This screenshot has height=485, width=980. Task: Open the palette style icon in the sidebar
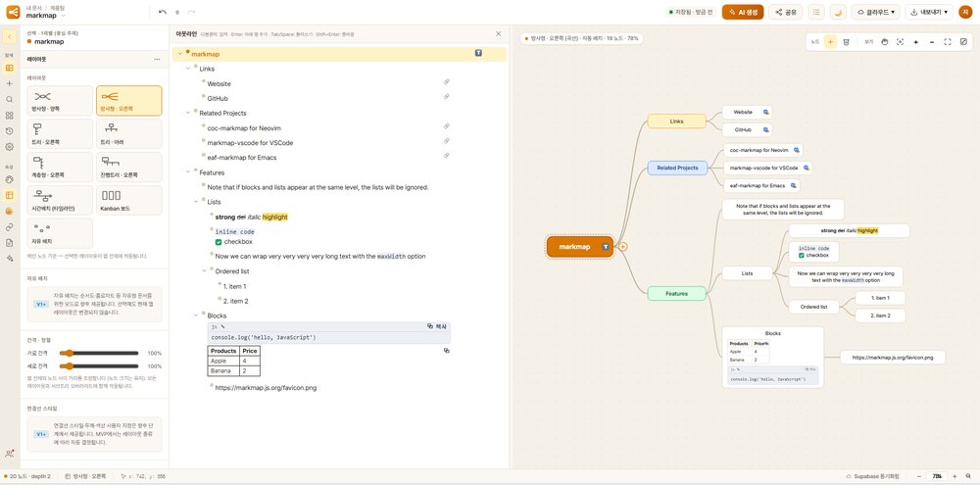coord(10,179)
